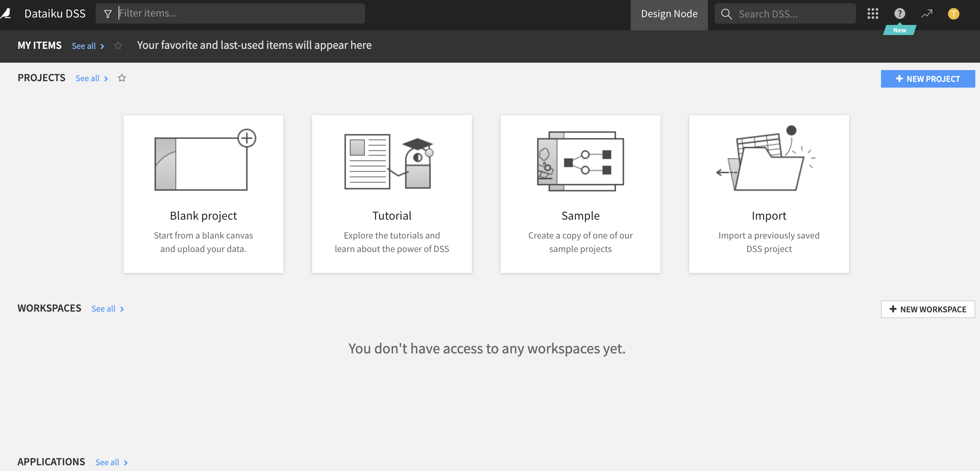980x471 pixels.
Task: Click the filter funnel icon
Action: [108, 13]
